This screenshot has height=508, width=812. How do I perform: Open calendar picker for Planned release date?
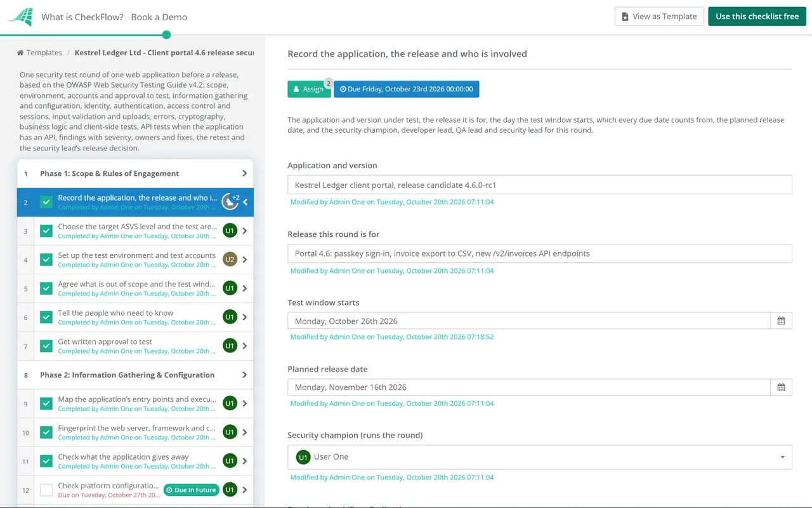(x=781, y=387)
